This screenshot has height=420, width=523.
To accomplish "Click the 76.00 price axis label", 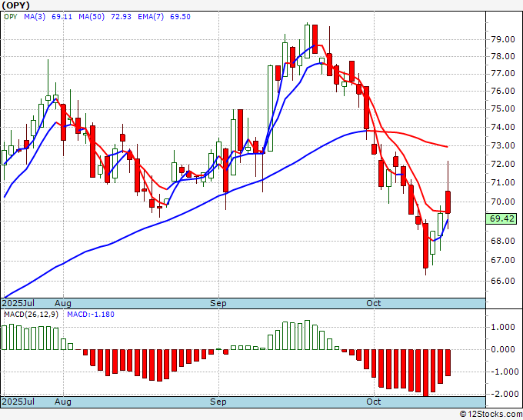I will (503, 91).
